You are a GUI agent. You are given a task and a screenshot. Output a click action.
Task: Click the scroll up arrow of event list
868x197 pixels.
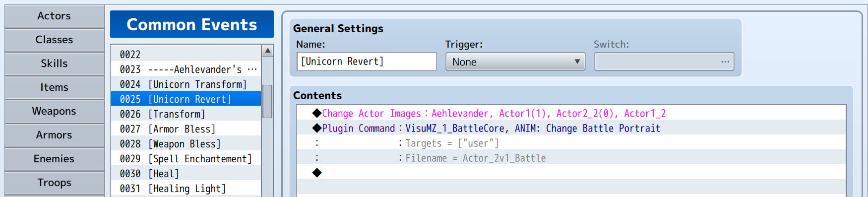267,51
